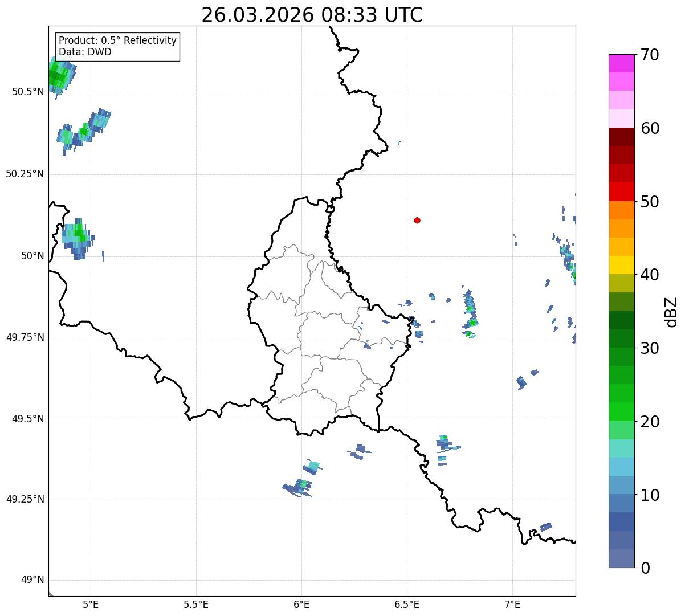This screenshot has height=616, width=685.
Task: Click the 7°E longitude label
Action: (x=512, y=604)
